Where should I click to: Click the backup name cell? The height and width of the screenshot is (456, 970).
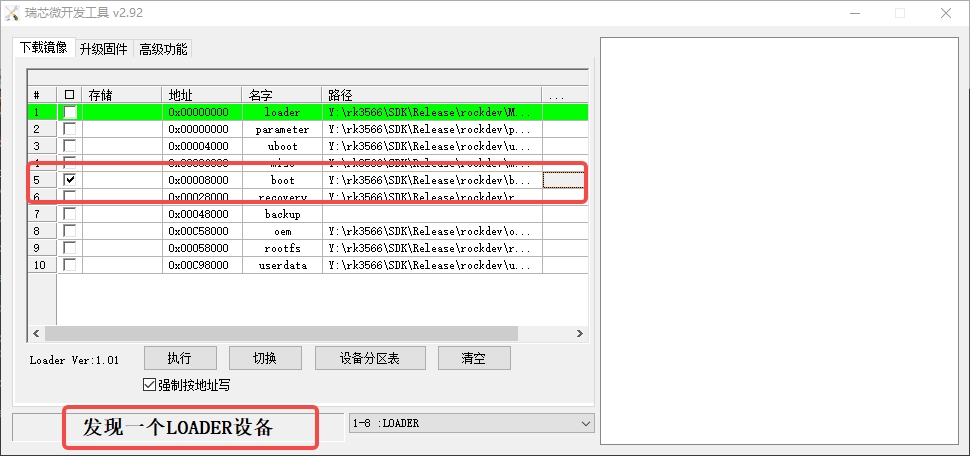pos(282,214)
